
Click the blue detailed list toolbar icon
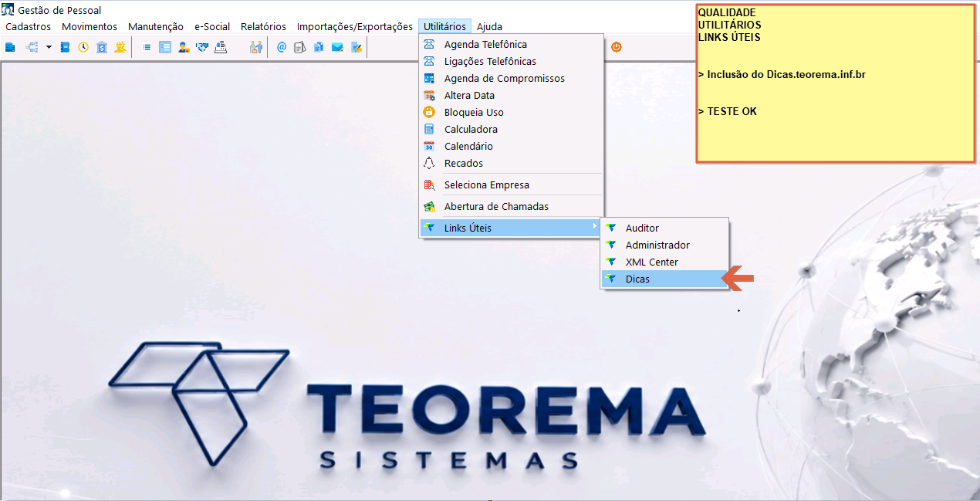pos(165,47)
